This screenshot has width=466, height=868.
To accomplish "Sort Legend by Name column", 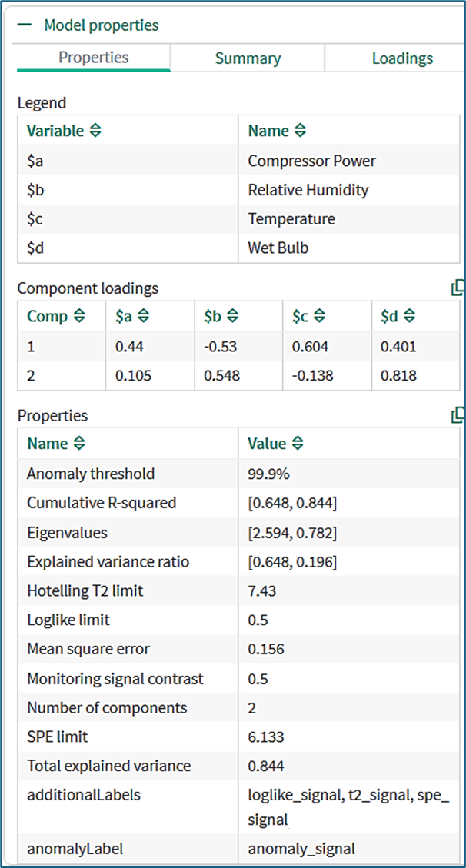I will pos(300,131).
